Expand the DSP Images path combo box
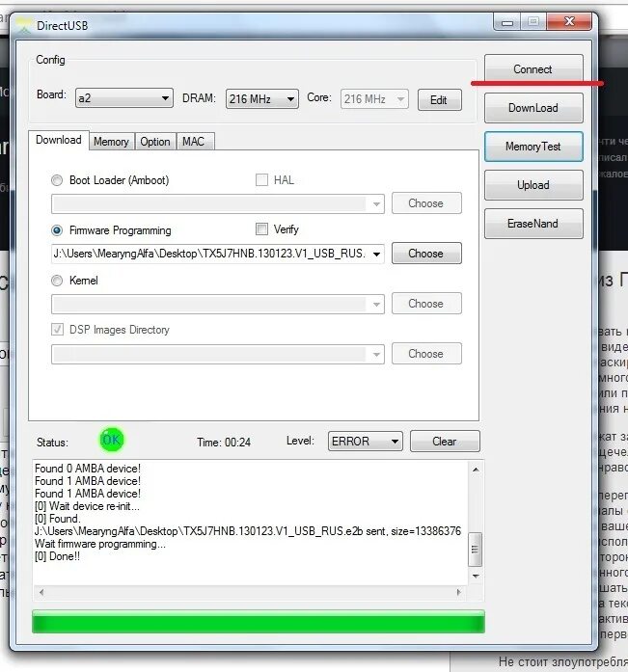The height and width of the screenshot is (672, 628). [376, 355]
